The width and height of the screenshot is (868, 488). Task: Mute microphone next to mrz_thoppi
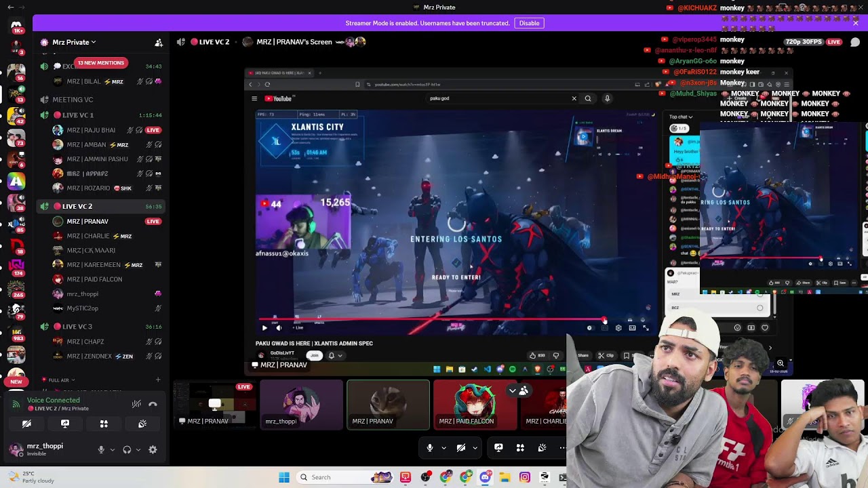click(101, 449)
